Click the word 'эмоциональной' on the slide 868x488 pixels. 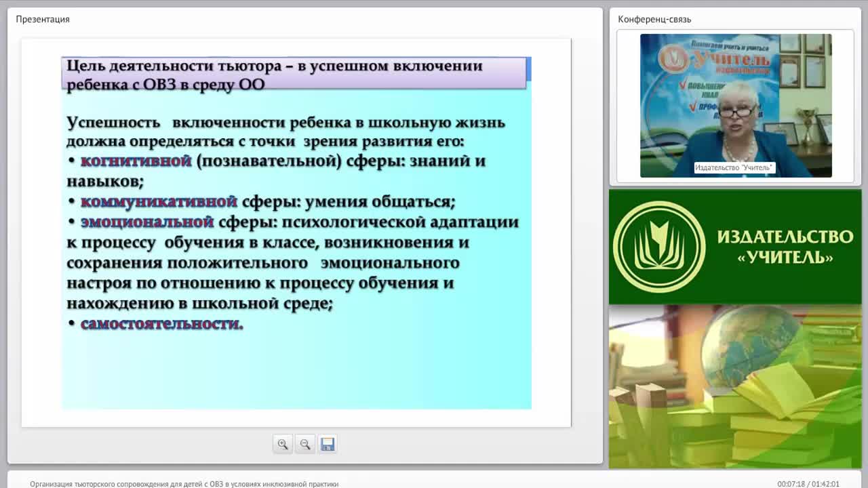click(147, 222)
